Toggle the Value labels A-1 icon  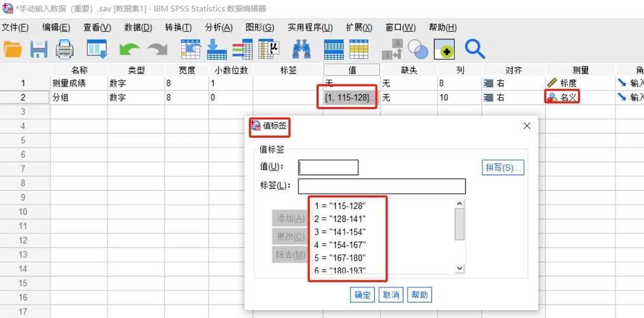point(392,50)
